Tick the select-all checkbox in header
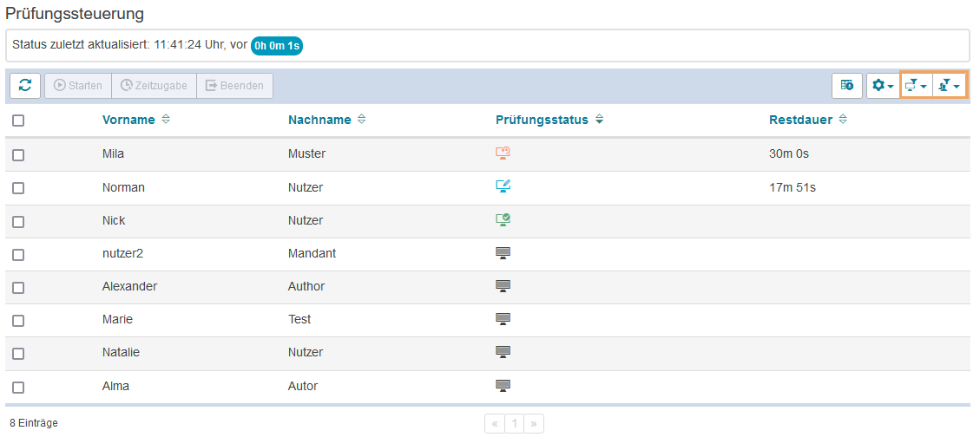The height and width of the screenshot is (437, 980). (18, 121)
